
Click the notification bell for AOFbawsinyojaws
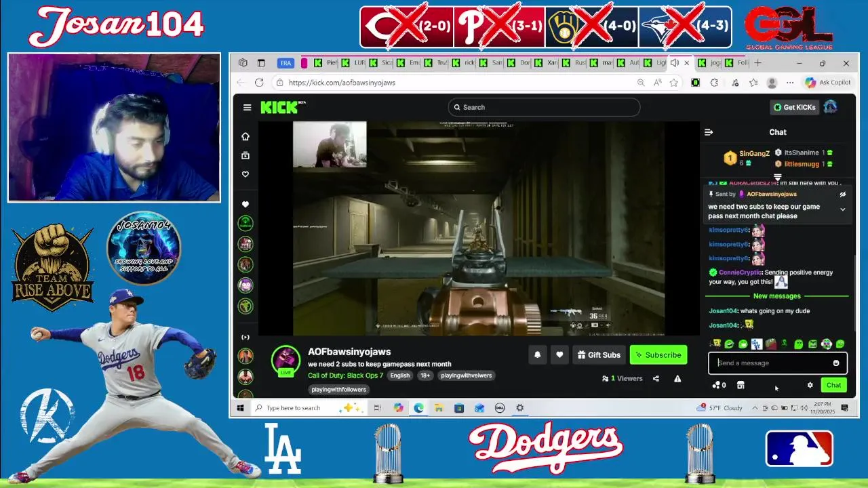[x=537, y=354]
